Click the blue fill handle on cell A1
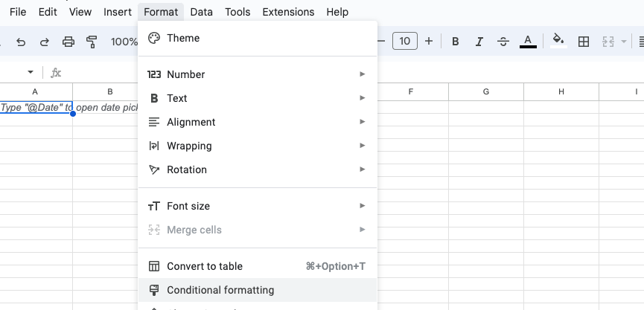644x310 pixels. click(x=73, y=114)
